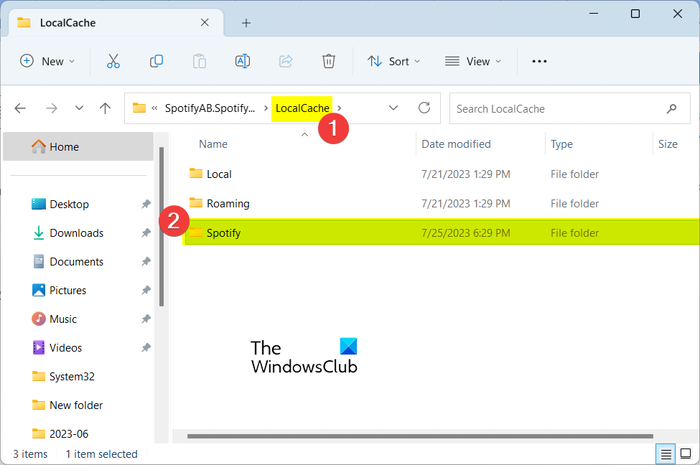The height and width of the screenshot is (465, 700).
Task: Click the horizontal scrollbar in file list
Action: (x=420, y=436)
